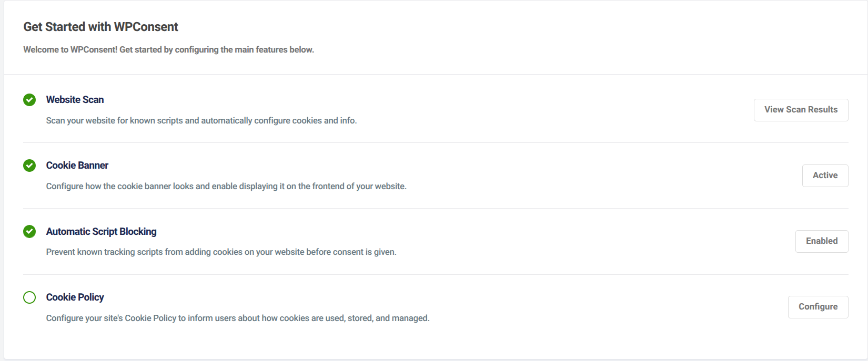Select the Cookie Banner heading

pos(77,165)
